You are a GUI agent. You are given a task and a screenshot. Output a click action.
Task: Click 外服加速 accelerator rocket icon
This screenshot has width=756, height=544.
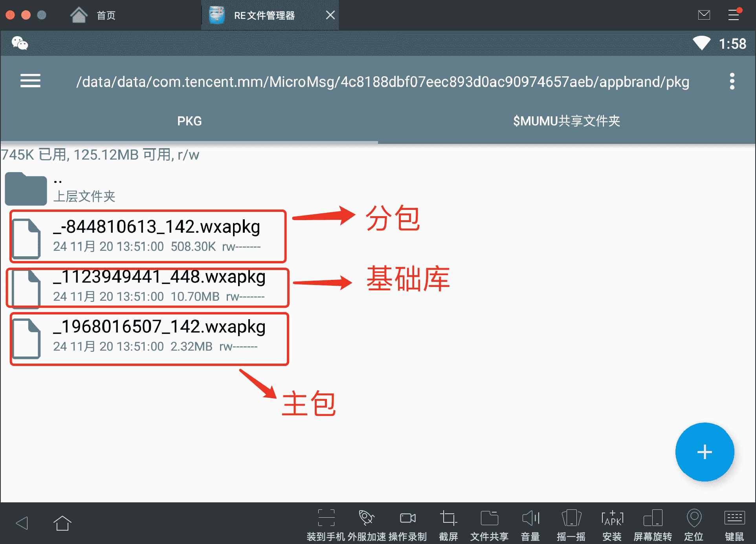pyautogui.click(x=366, y=525)
